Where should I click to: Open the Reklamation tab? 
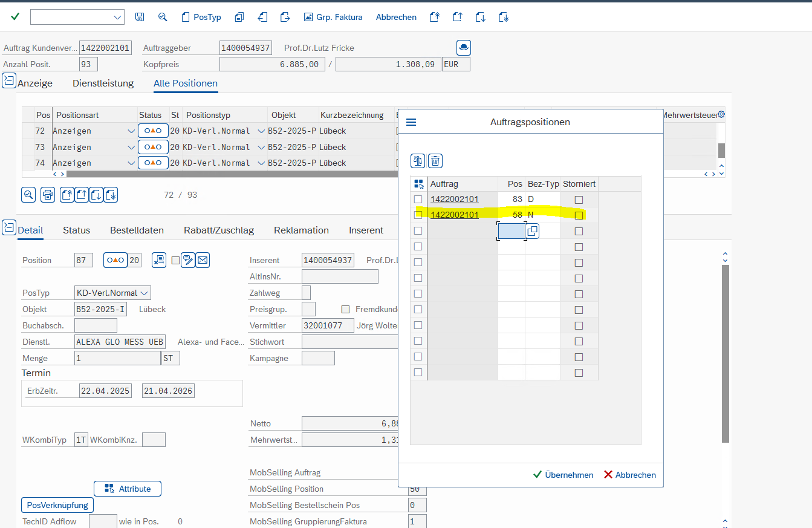(x=301, y=230)
